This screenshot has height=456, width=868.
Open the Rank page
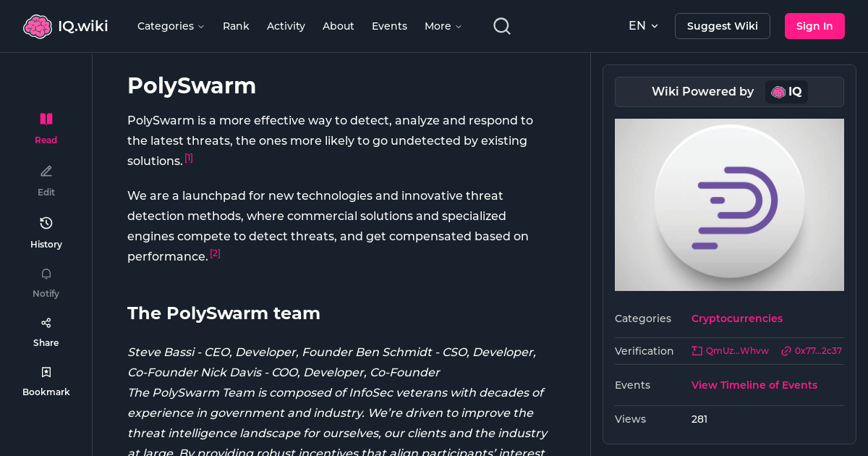click(x=236, y=25)
